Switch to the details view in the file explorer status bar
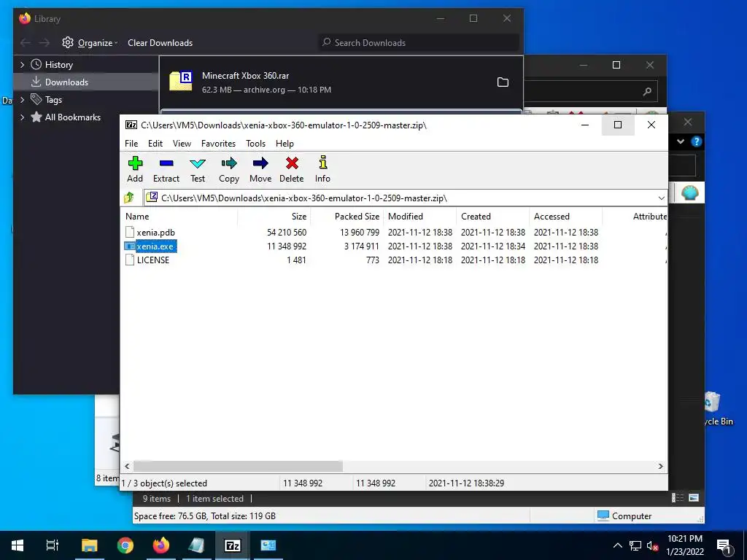This screenshot has height=560, width=747. (x=678, y=498)
